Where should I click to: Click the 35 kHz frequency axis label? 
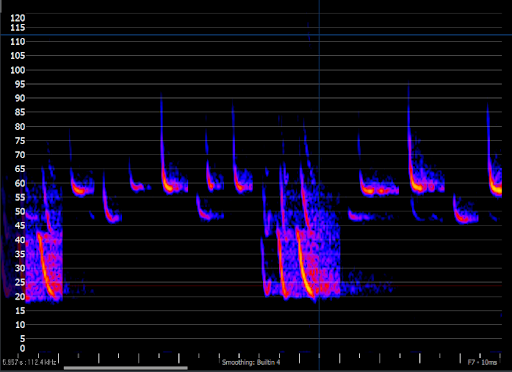coord(20,254)
